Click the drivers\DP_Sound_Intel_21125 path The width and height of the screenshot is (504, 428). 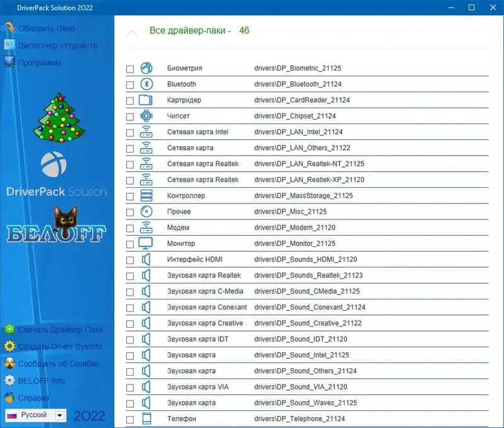point(302,355)
